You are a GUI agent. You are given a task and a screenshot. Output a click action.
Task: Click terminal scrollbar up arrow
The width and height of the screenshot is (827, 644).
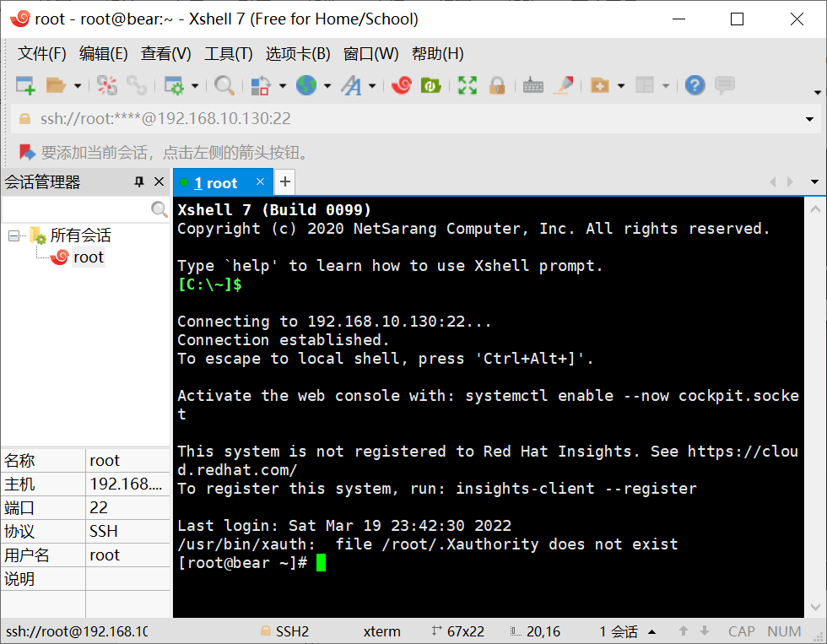pyautogui.click(x=815, y=209)
